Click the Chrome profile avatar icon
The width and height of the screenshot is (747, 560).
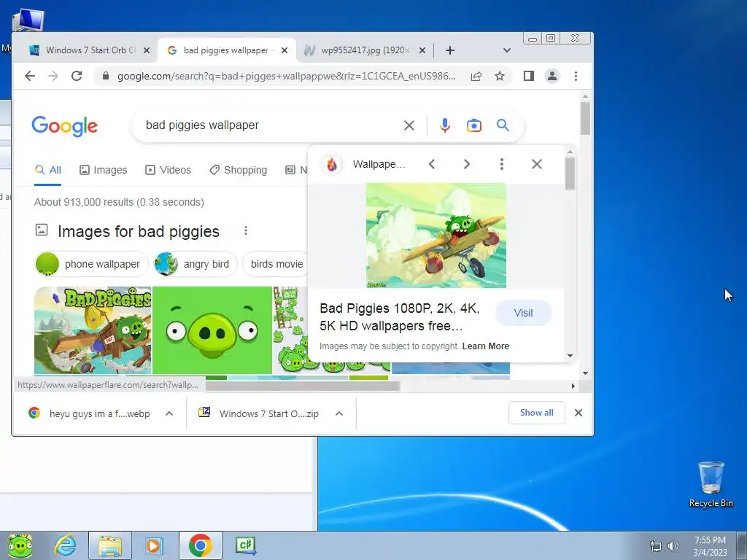pyautogui.click(x=551, y=76)
